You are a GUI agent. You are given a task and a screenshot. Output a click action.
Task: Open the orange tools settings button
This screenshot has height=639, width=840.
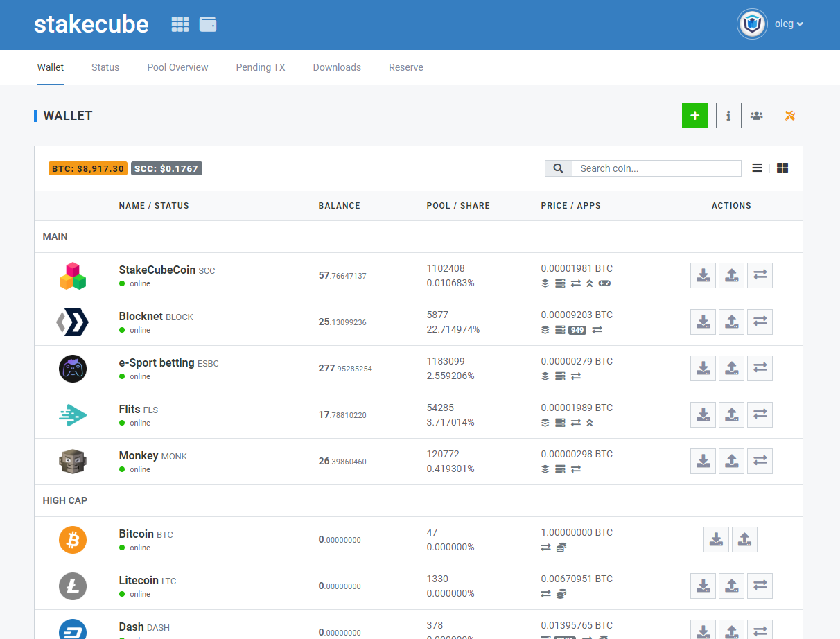790,116
